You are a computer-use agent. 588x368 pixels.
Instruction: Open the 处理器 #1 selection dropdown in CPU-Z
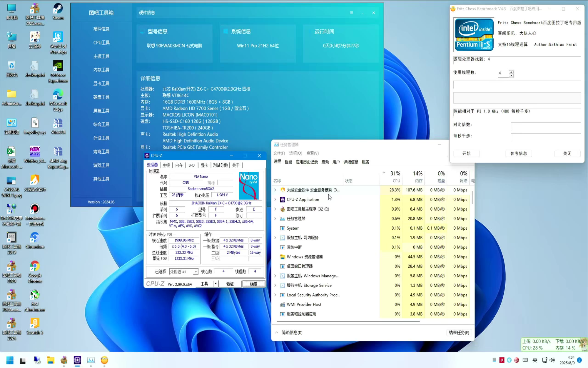(184, 272)
